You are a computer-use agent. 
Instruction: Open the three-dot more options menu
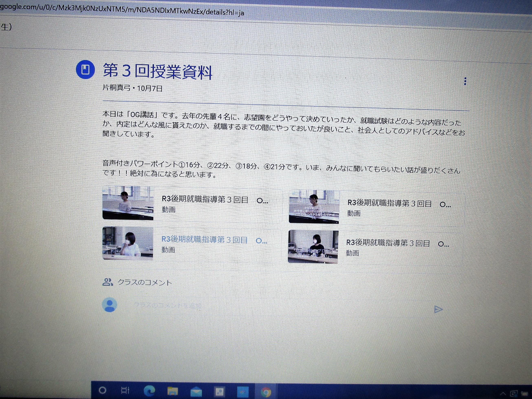(465, 81)
